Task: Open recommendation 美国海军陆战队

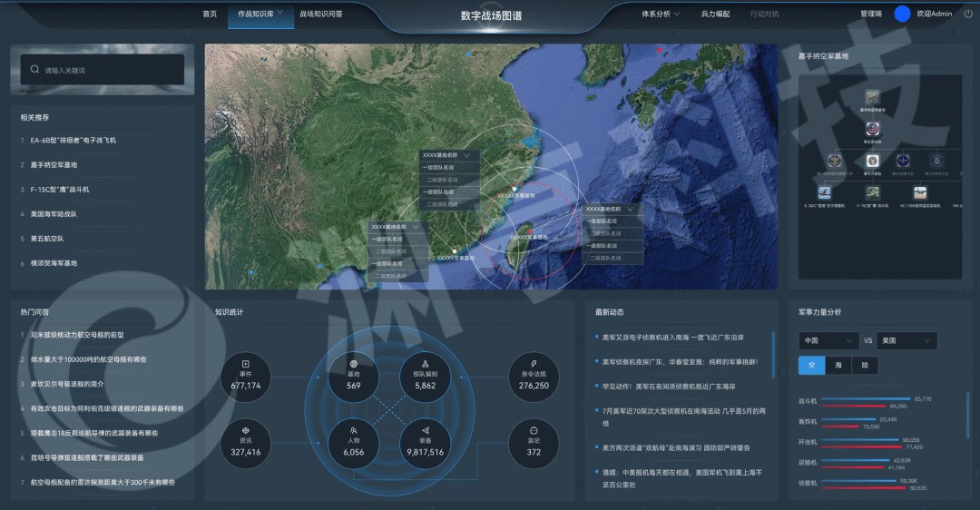Action: point(54,214)
